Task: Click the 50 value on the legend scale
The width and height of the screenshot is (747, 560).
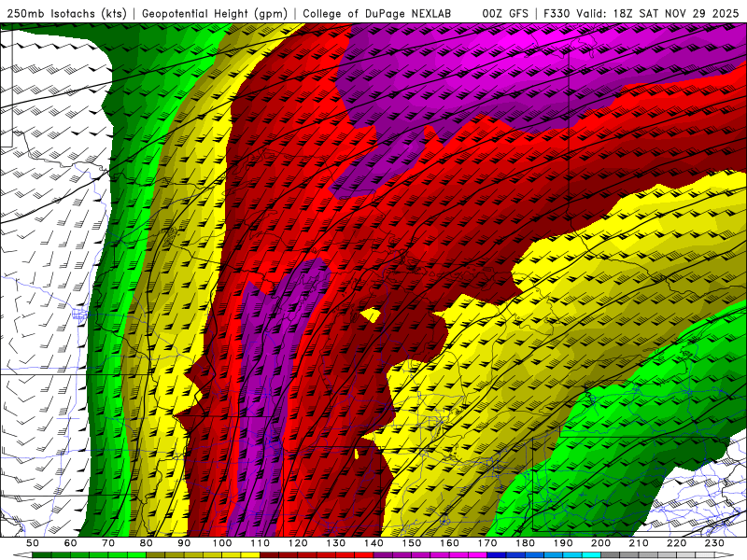Action: tap(33, 543)
